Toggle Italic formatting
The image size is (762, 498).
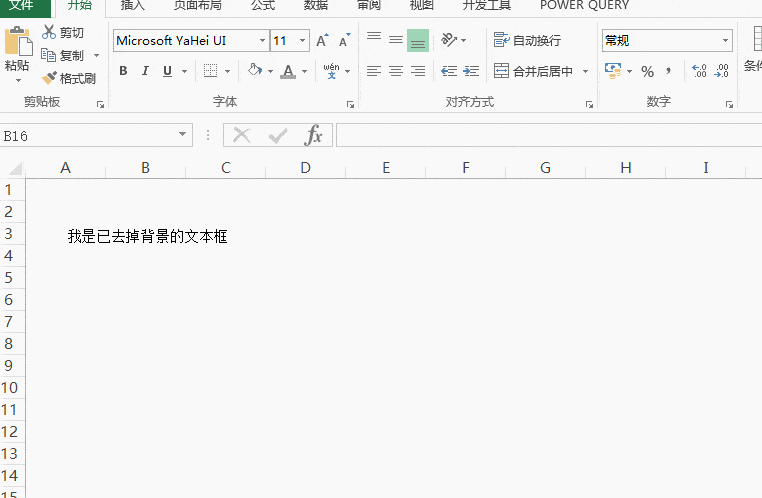(145, 71)
